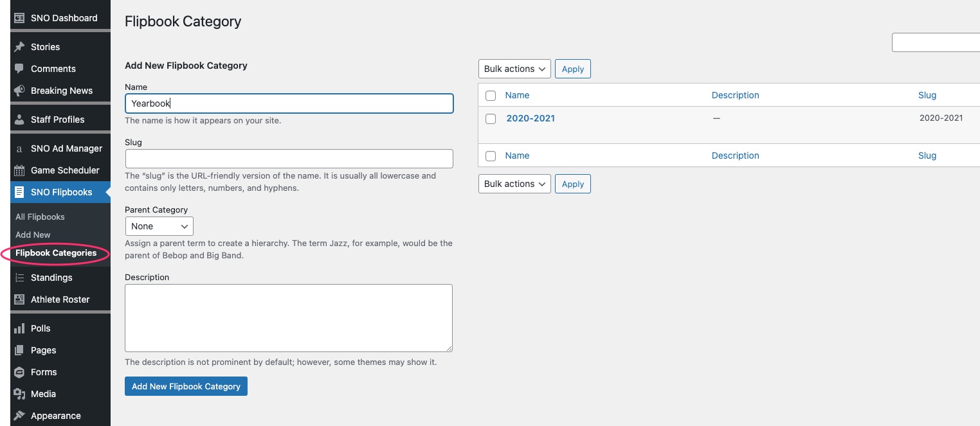Click the SNO Dashboard icon in the sidebar
Viewport: 980px width, 426px height.
[19, 18]
